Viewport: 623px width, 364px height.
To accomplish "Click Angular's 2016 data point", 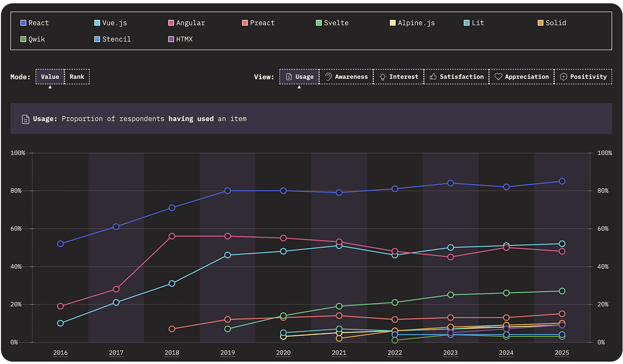I will [x=60, y=306].
